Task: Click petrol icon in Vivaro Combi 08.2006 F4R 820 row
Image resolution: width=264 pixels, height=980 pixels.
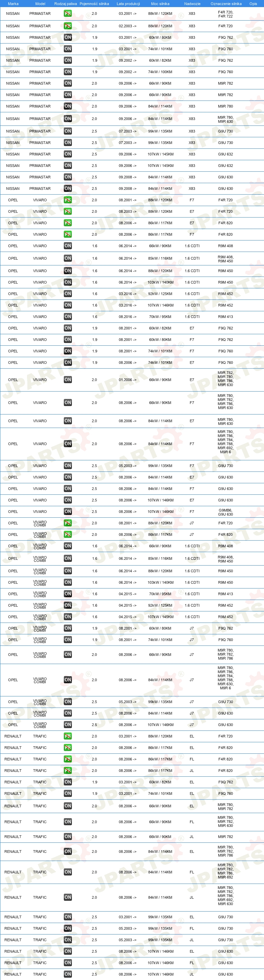Action: (x=68, y=535)
